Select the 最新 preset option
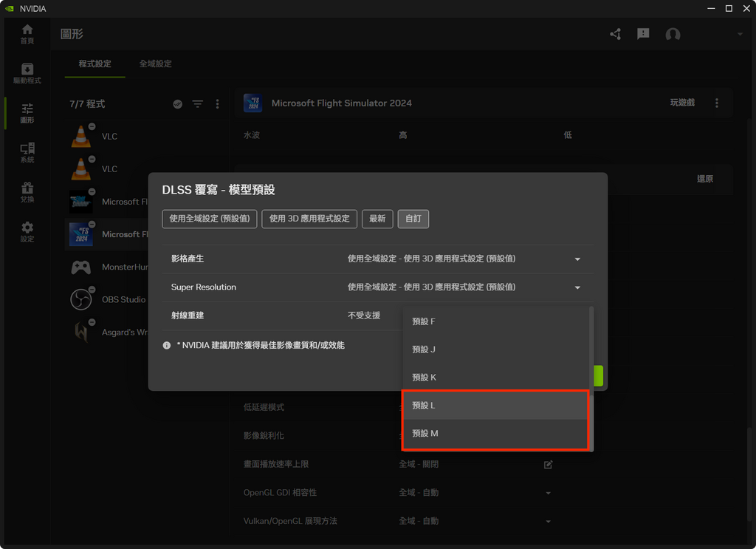 tap(377, 219)
